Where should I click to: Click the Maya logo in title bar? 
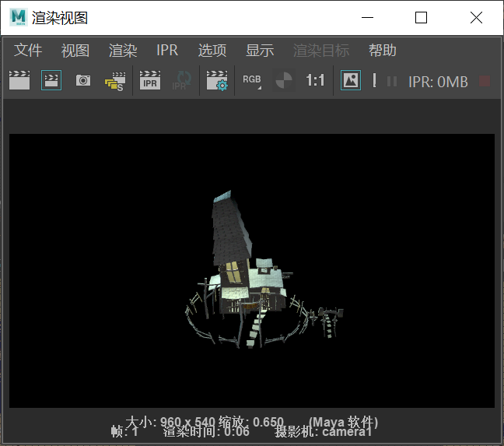(x=19, y=17)
